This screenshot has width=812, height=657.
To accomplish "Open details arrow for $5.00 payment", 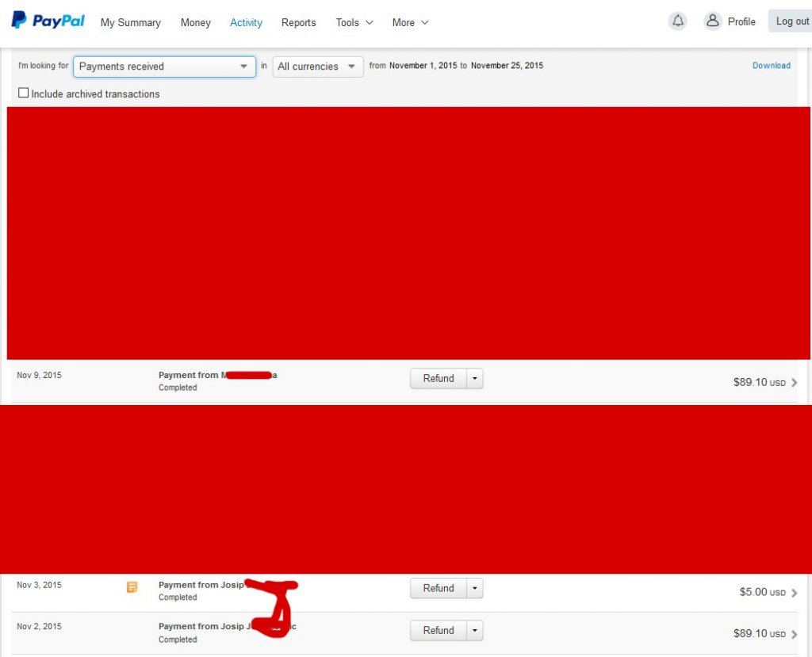I will point(795,592).
